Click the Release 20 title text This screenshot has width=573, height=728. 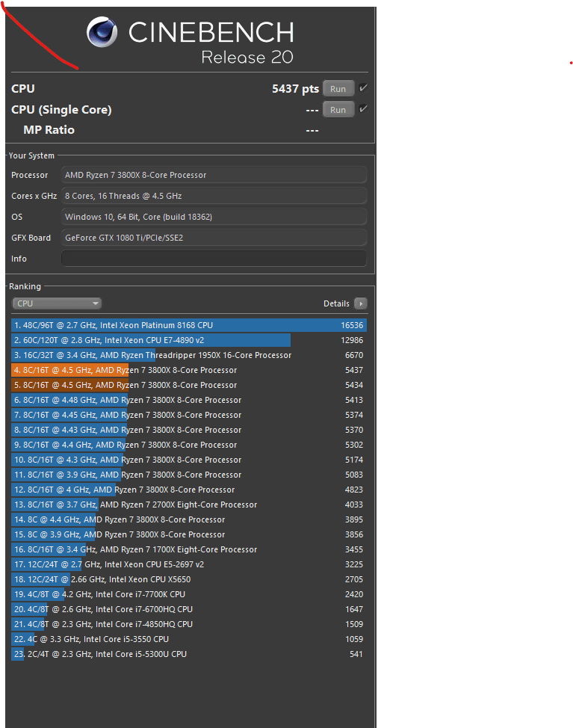[x=247, y=57]
